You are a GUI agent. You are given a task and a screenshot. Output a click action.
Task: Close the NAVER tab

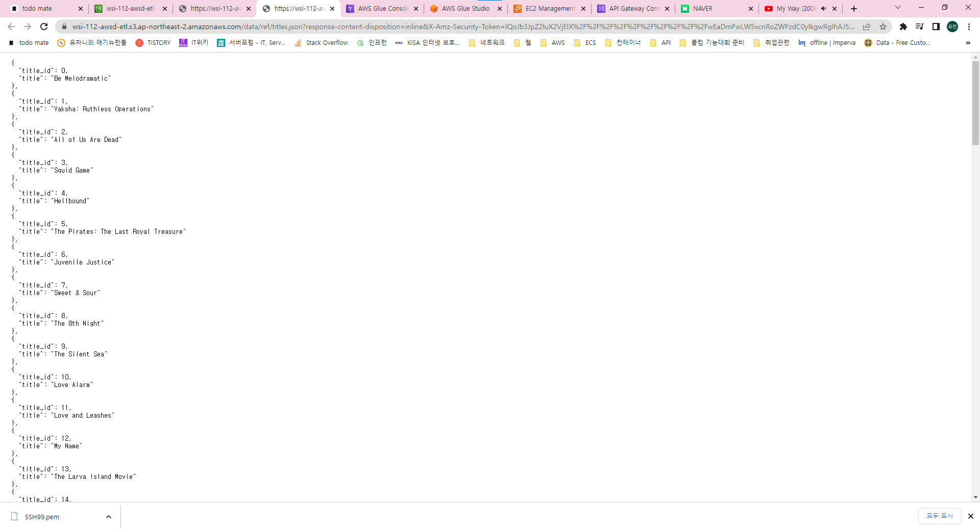point(751,9)
